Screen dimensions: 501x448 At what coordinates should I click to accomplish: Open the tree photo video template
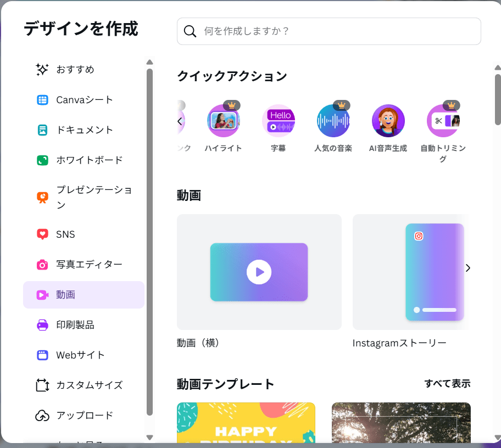point(401,422)
